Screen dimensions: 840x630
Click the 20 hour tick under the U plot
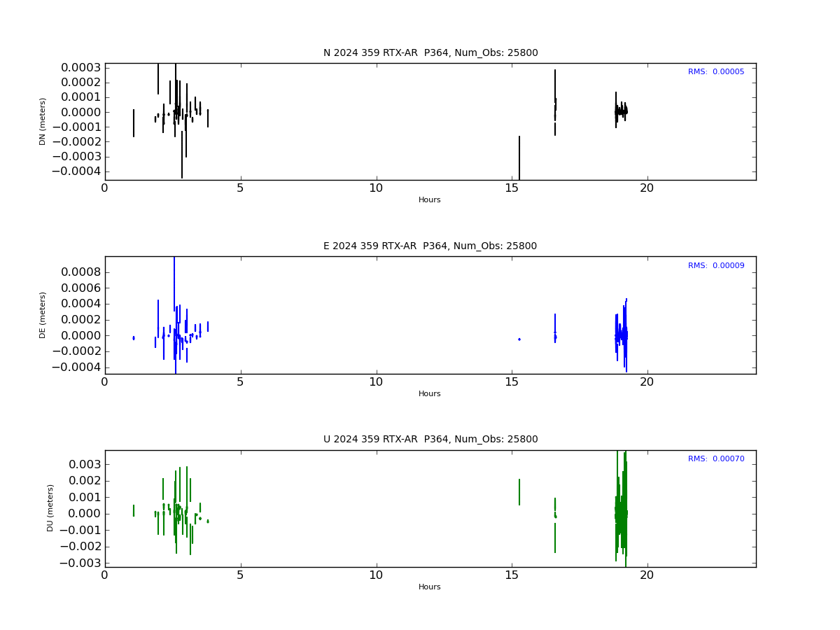(x=647, y=575)
